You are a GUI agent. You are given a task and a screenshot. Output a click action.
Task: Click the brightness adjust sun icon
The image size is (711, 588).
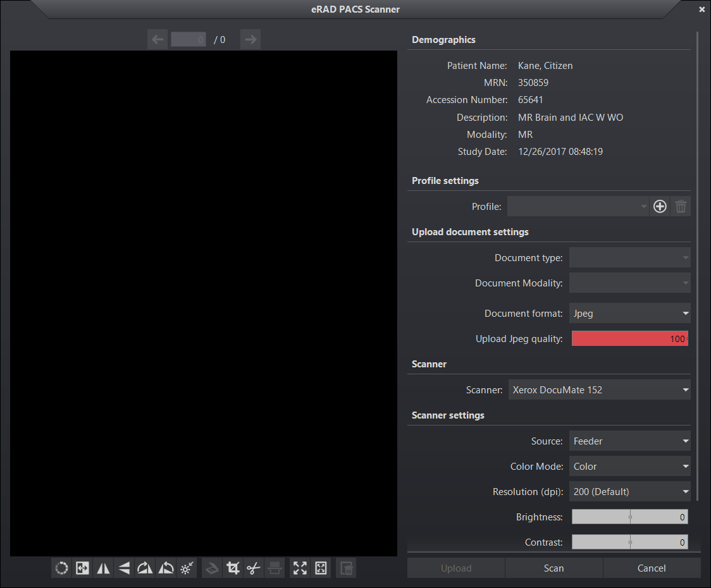pyautogui.click(x=187, y=568)
